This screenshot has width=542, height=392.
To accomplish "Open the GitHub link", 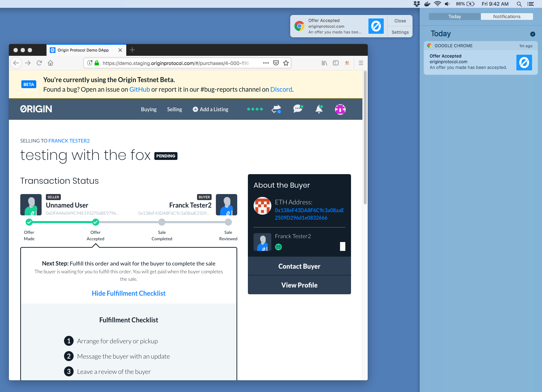I will (x=140, y=90).
